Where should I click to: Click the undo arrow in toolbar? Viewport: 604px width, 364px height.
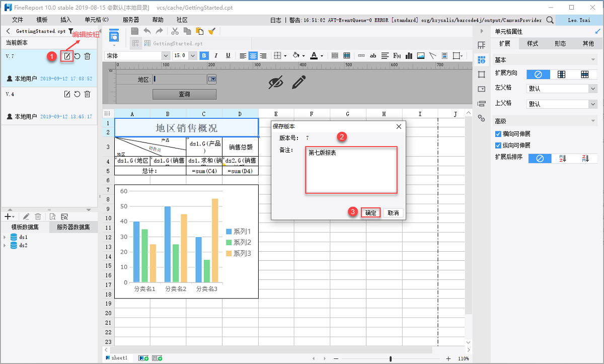point(147,31)
